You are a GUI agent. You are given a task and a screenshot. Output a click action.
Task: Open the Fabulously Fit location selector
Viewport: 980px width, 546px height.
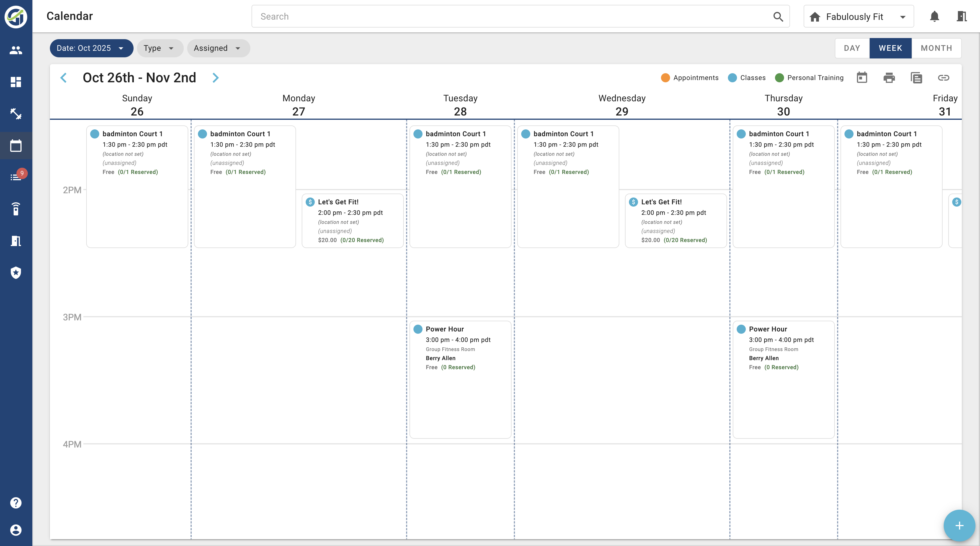tap(858, 16)
